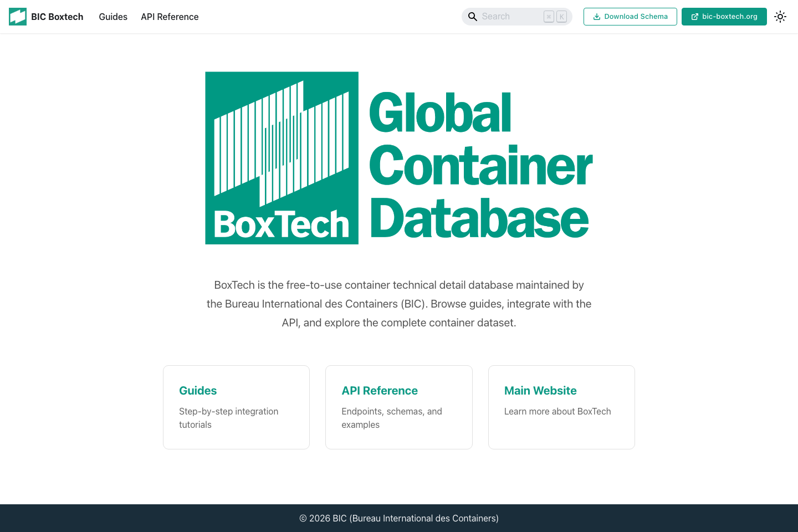This screenshot has height=532, width=798.
Task: Click the K key badge in search bar
Action: [x=561, y=17]
